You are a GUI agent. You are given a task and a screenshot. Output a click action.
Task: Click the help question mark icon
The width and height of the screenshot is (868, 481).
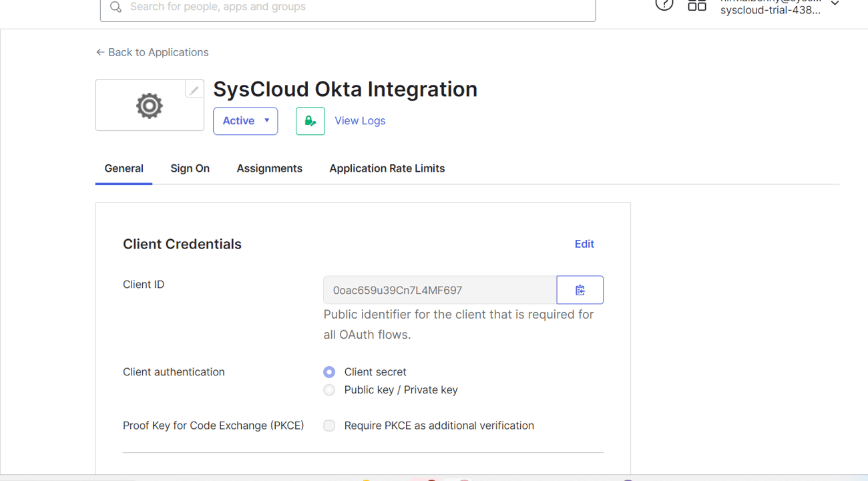coord(664,4)
